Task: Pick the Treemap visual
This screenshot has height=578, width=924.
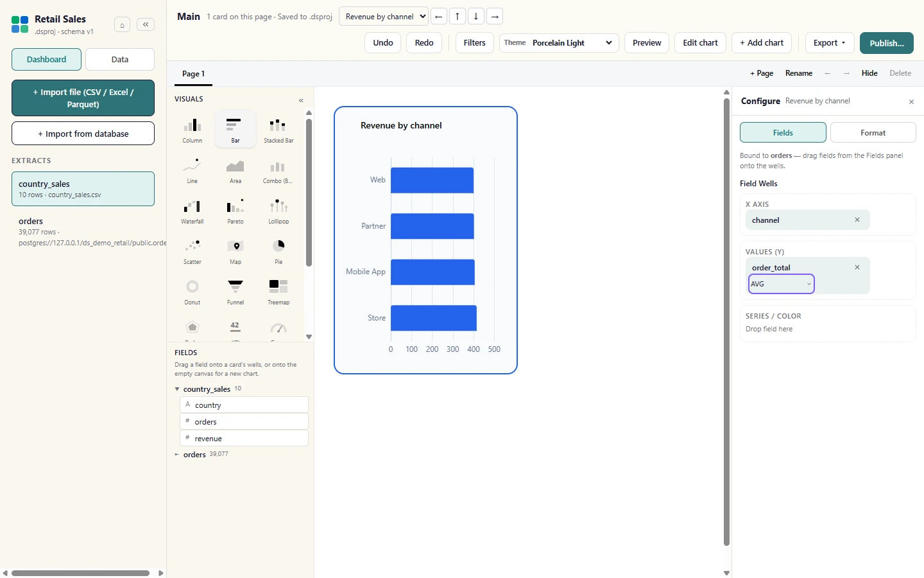Action: 278,291
